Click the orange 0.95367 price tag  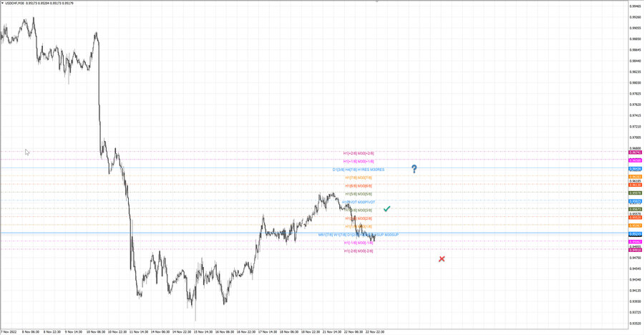635,225
